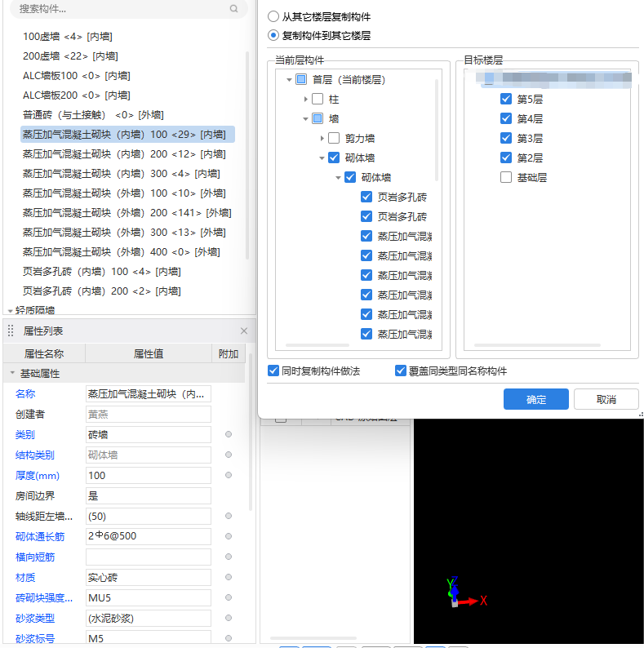This screenshot has height=648, width=644.
Task: Toggle the 附加 circle for 材质
Action: (229, 577)
